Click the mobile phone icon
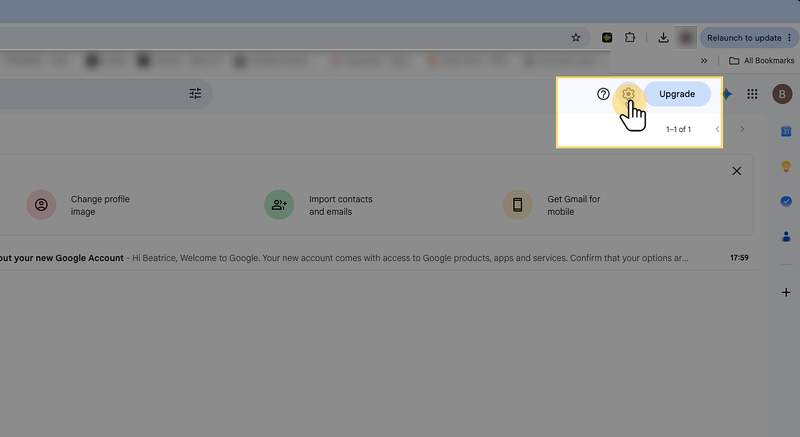The image size is (800, 437). [x=517, y=205]
